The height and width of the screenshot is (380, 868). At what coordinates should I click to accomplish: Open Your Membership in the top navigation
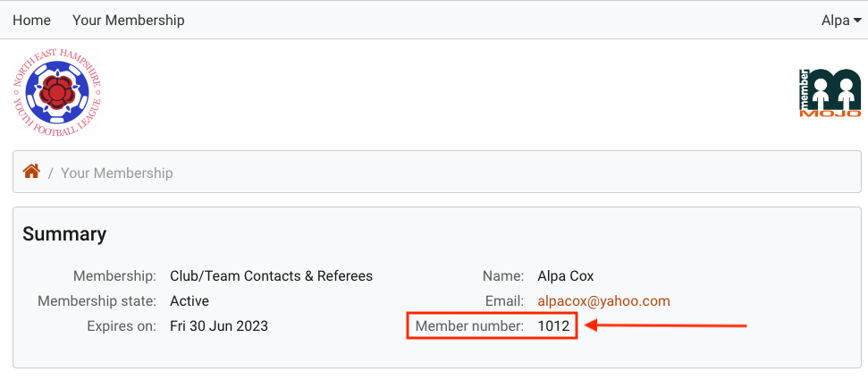tap(129, 20)
